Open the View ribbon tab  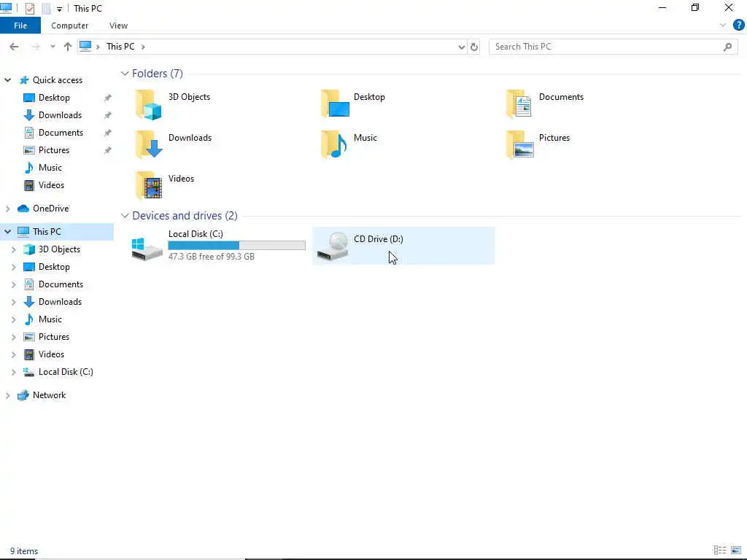click(x=118, y=26)
